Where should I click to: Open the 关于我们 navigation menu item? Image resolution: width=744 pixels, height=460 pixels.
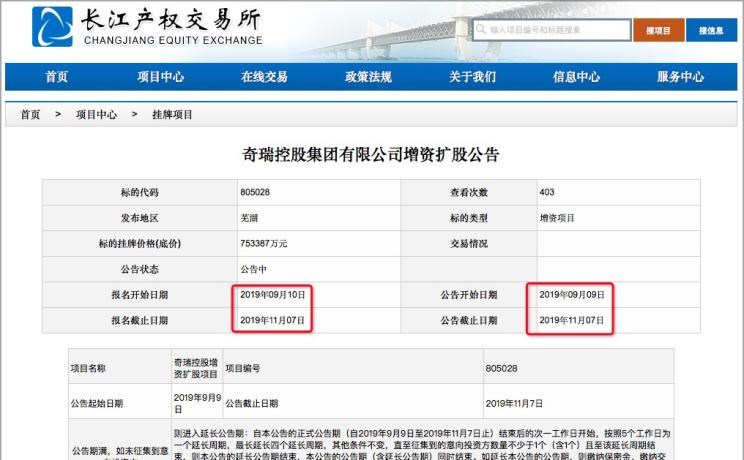[x=472, y=76]
